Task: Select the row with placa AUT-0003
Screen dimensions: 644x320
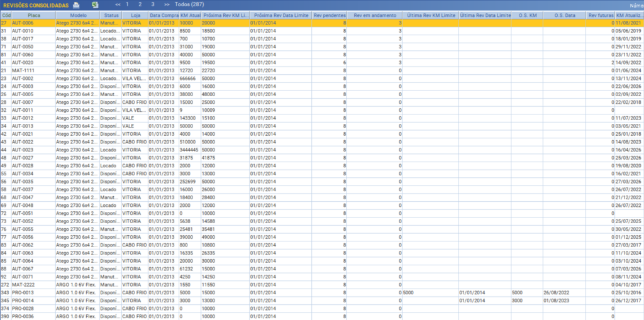Action: click(x=322, y=87)
